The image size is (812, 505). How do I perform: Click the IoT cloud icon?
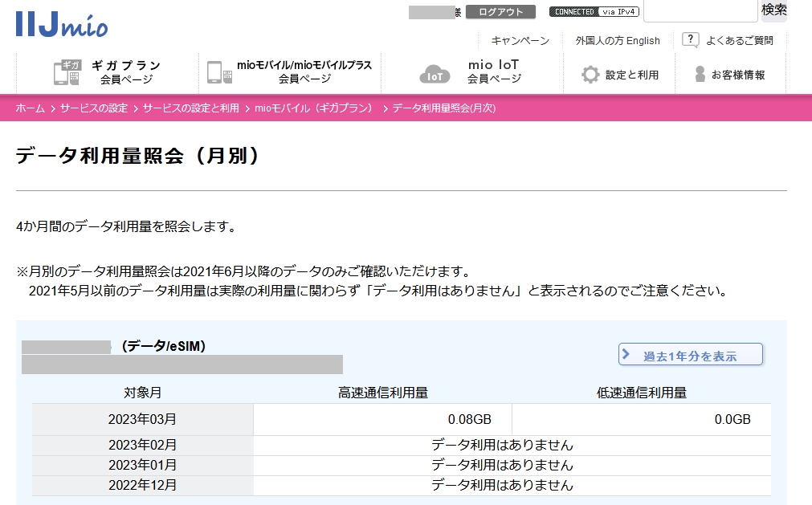[x=434, y=74]
